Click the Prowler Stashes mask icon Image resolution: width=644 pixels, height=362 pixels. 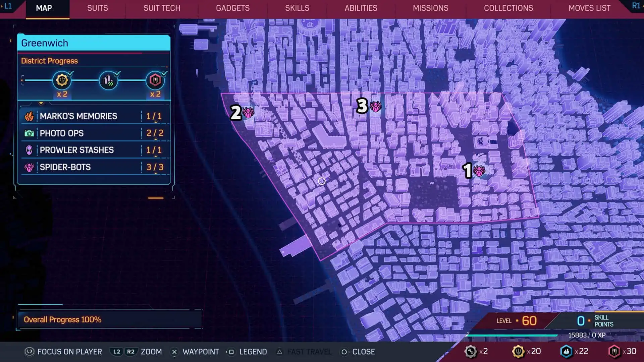(29, 150)
